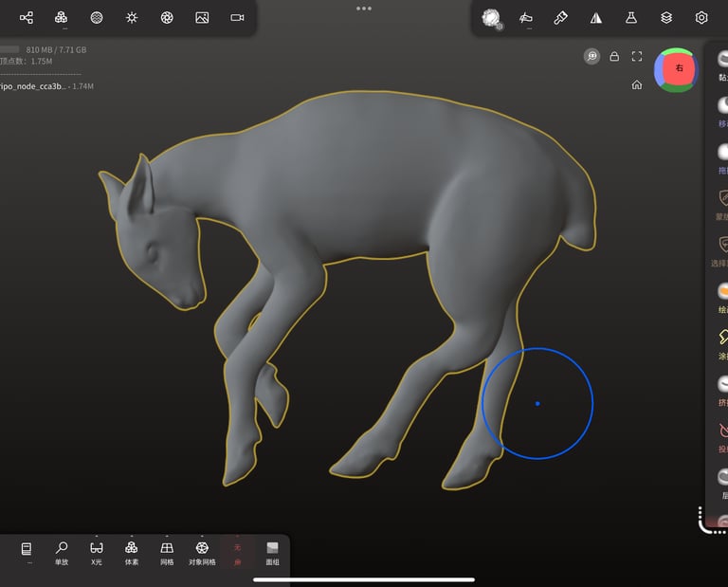Select the model entry ipo_node_cca3b
The height and width of the screenshot is (587, 728).
point(46,86)
